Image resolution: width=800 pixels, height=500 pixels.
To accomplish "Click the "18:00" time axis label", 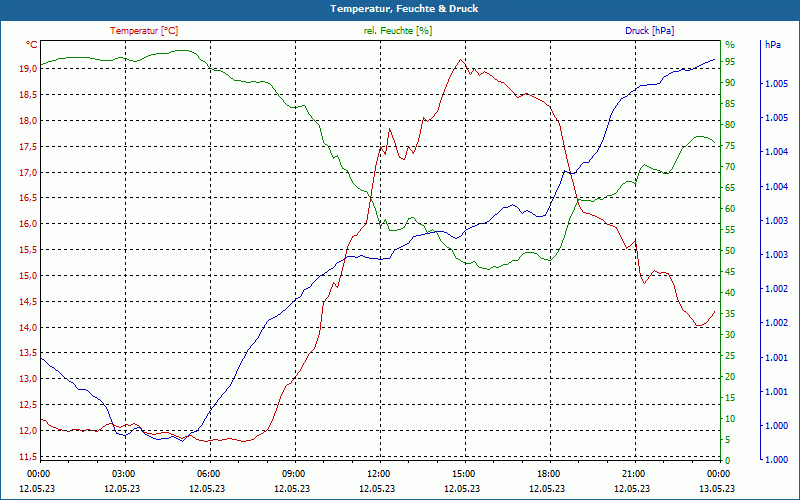I will coord(548,473).
